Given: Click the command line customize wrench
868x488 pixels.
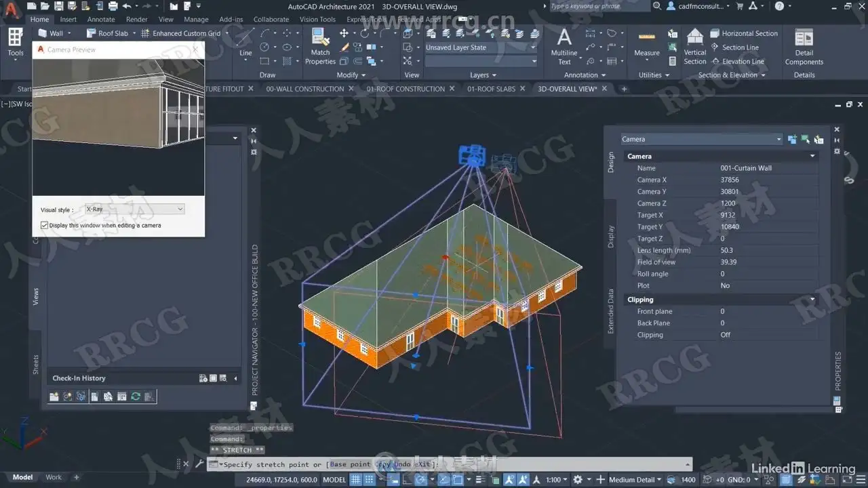Looking at the screenshot, I should [199, 464].
